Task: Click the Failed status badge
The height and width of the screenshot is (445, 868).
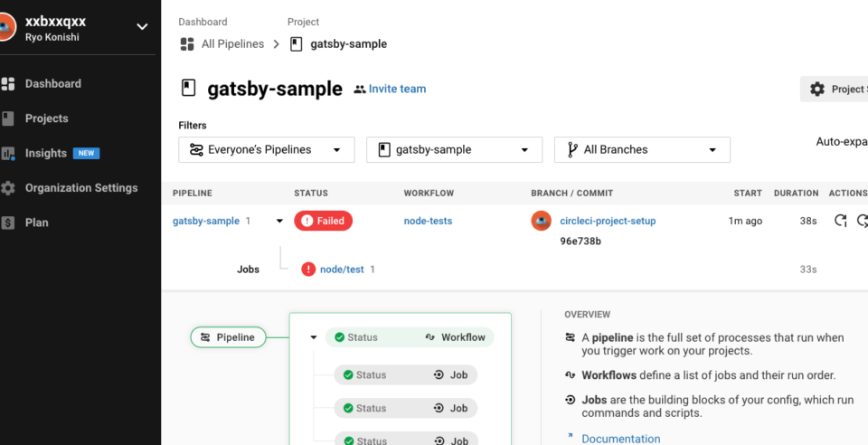Action: coord(324,221)
